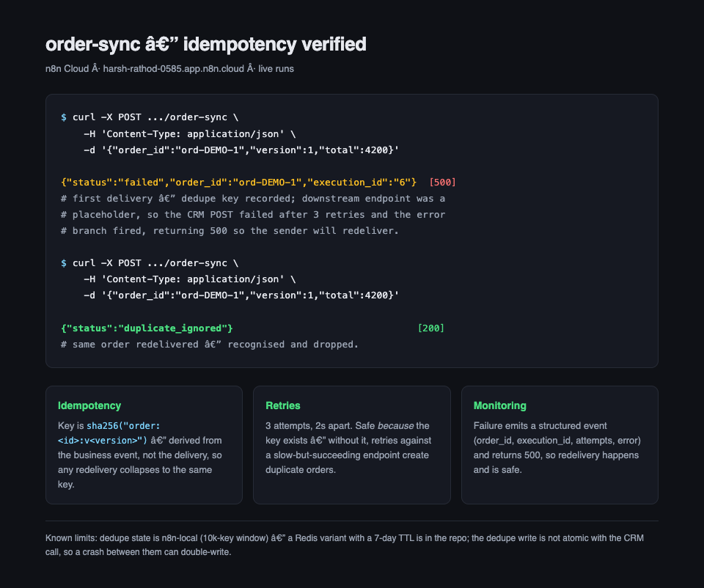Click the 'Monitoring' card heading
The height and width of the screenshot is (588, 704).
coord(499,405)
